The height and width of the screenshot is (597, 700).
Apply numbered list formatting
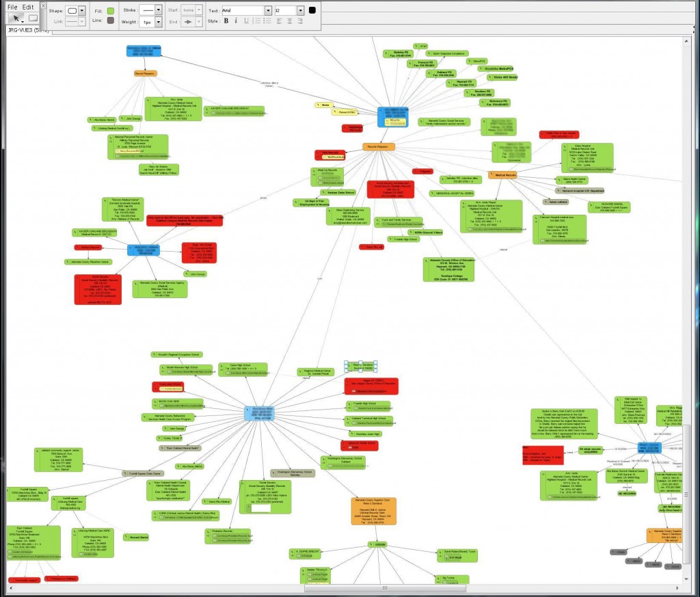257,21
